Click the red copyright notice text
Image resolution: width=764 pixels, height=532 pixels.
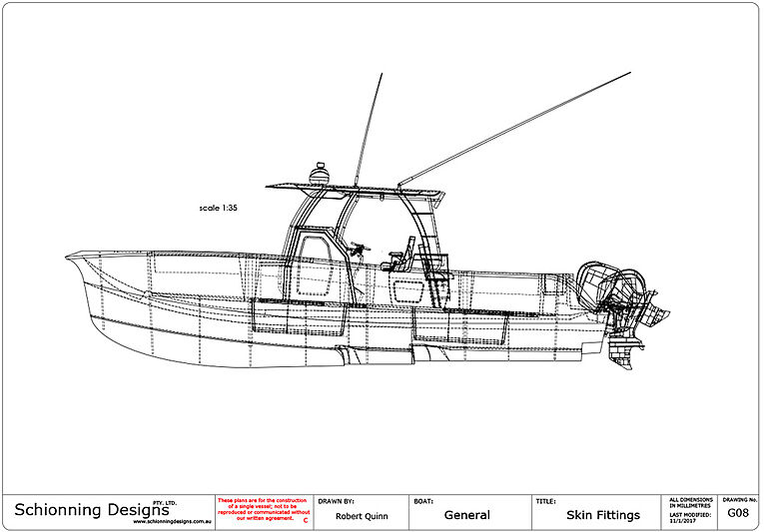[x=262, y=509]
